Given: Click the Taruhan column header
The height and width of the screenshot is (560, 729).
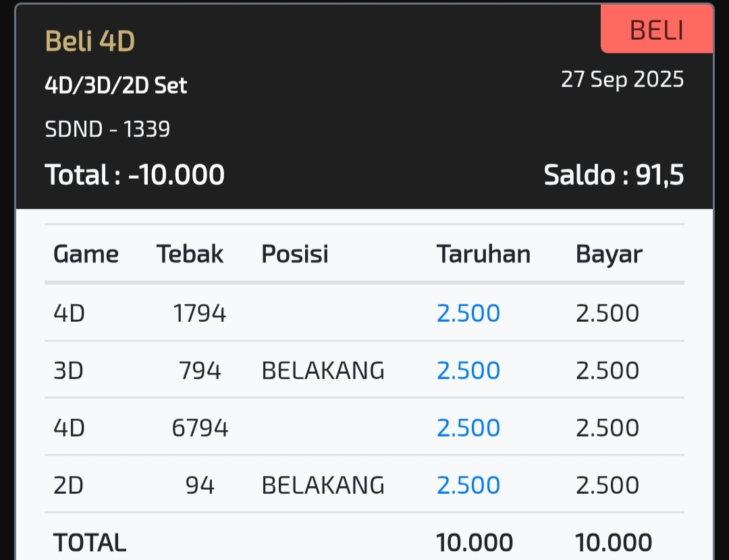Looking at the screenshot, I should [483, 254].
